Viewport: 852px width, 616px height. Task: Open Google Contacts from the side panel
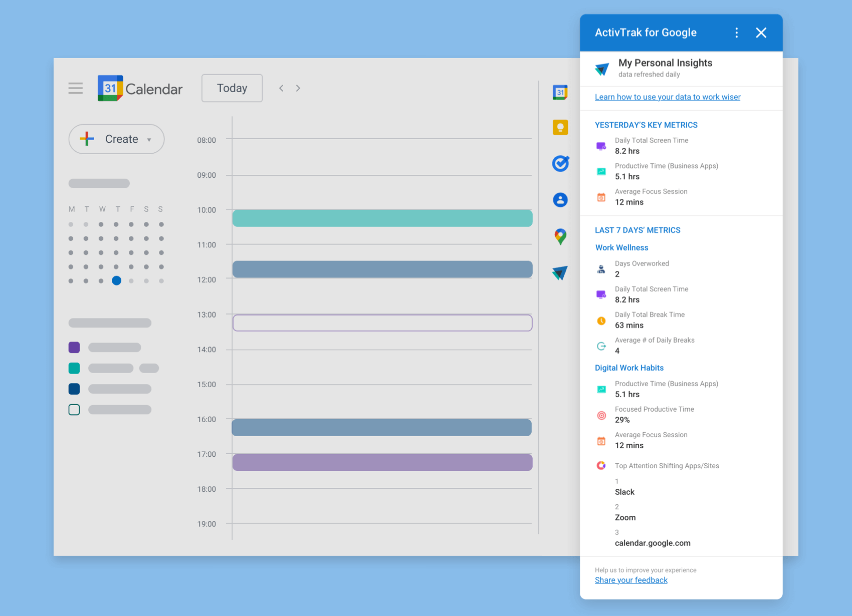click(560, 199)
